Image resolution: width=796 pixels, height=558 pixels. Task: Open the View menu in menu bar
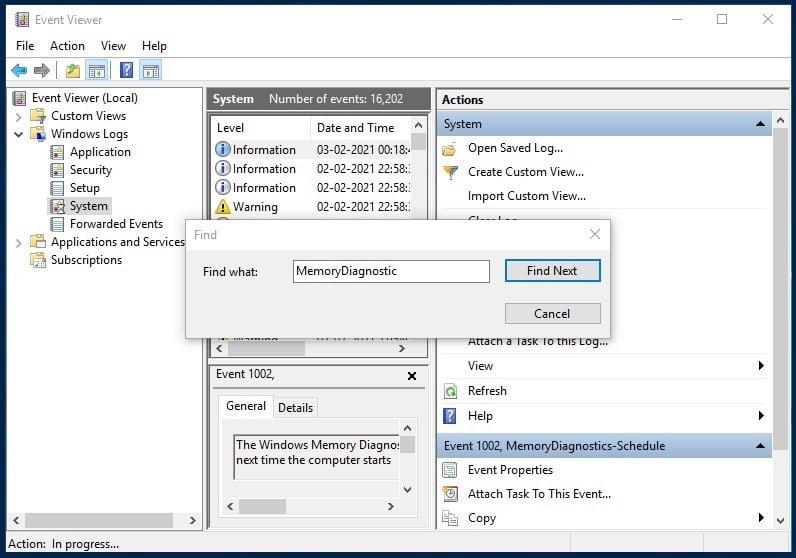(113, 46)
